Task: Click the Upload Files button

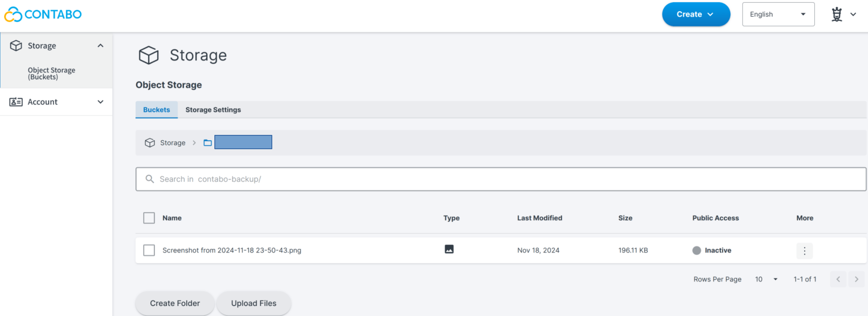Action: coord(253,303)
